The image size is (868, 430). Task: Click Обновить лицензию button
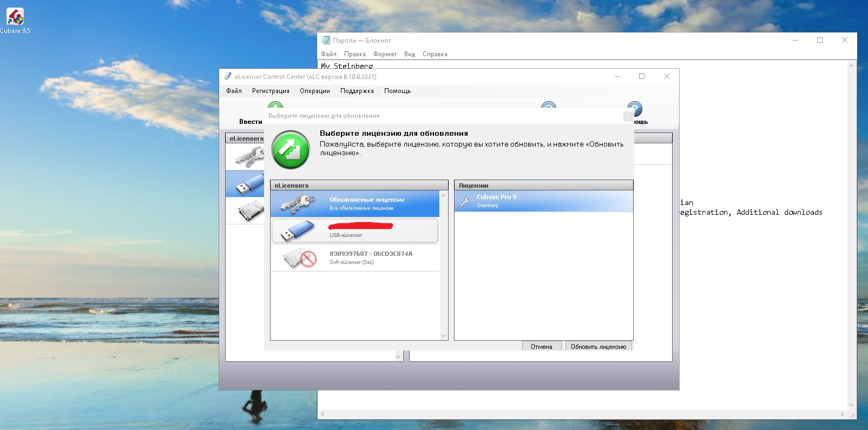coord(599,346)
